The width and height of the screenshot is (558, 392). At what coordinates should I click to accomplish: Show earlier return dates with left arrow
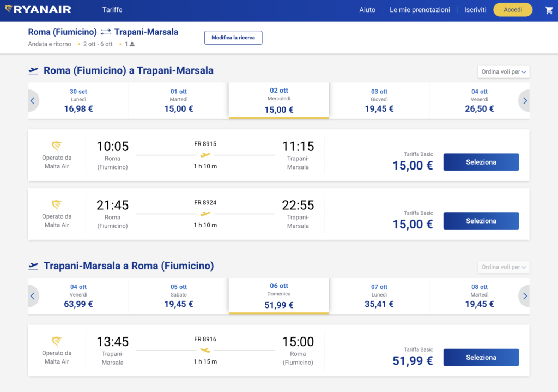point(33,296)
